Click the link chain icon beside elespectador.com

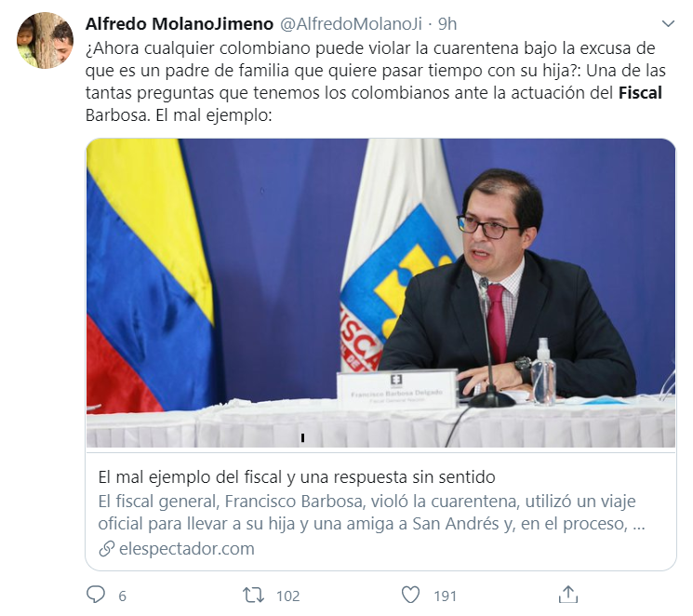coord(107,549)
